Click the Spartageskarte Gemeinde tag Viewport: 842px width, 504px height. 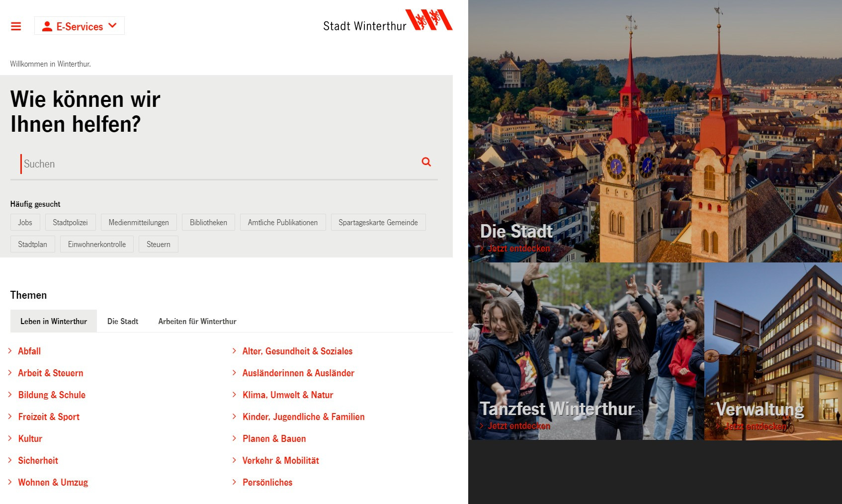[x=378, y=223]
